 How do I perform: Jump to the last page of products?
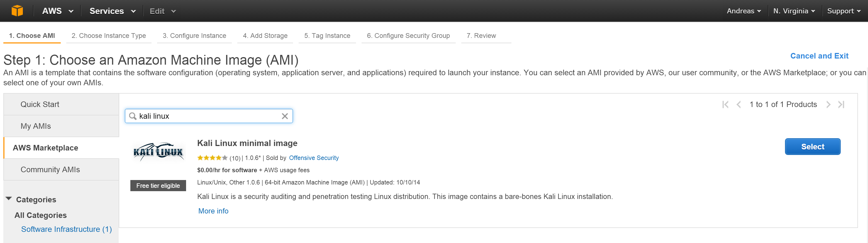click(x=841, y=105)
